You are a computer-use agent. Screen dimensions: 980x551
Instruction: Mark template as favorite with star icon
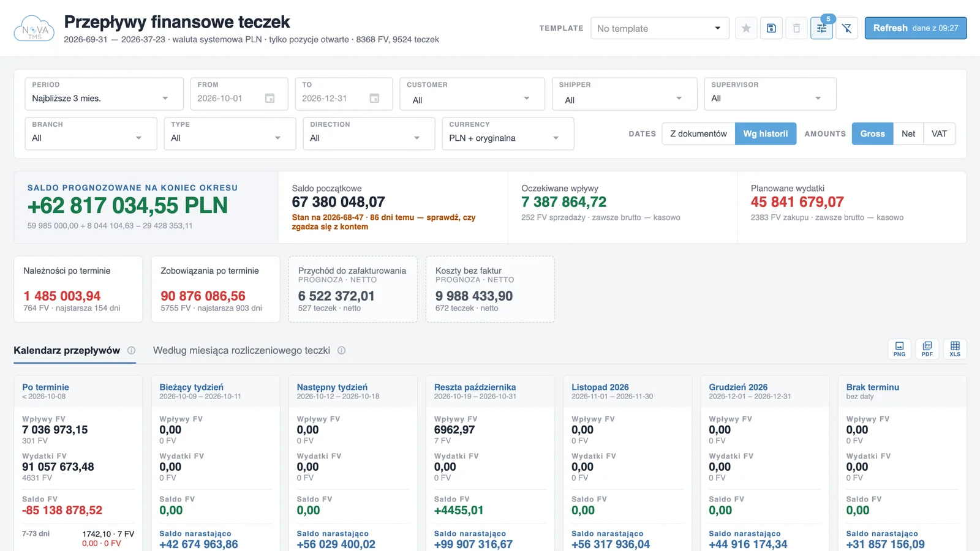click(x=746, y=28)
